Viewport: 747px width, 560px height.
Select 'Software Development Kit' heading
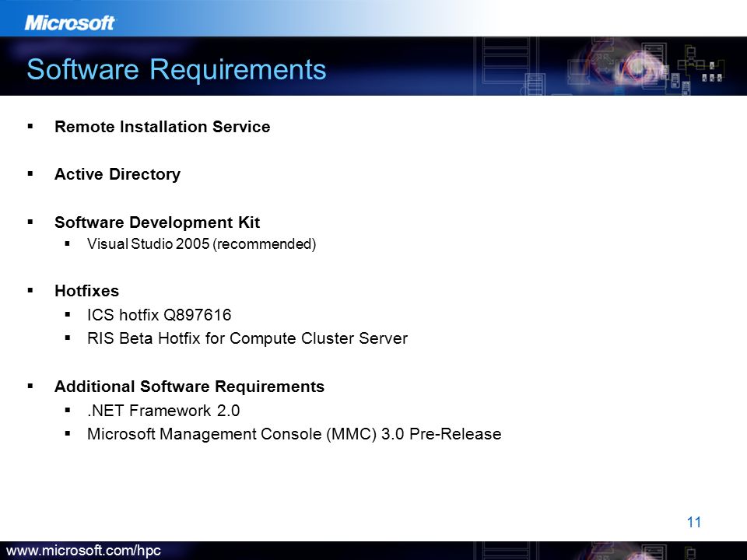[x=157, y=222]
